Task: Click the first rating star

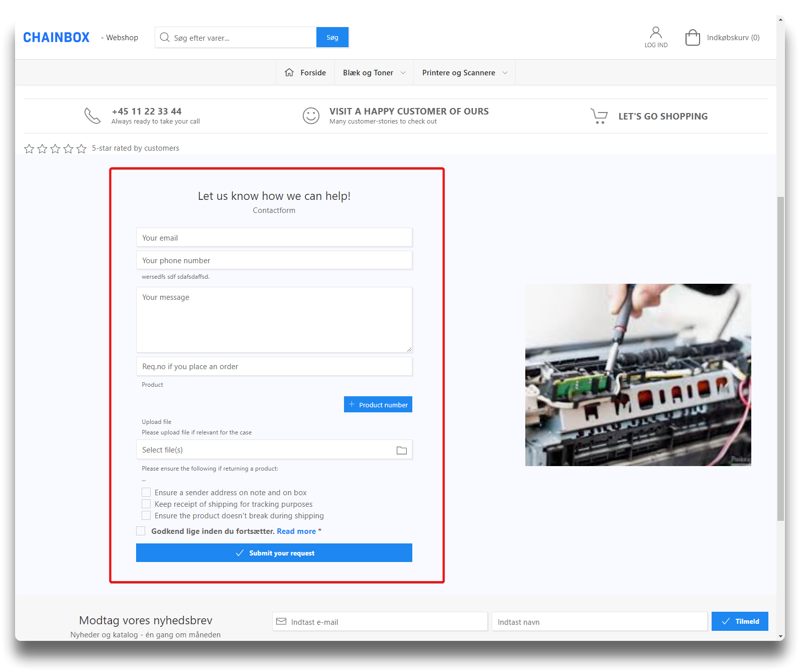Action: pos(29,149)
